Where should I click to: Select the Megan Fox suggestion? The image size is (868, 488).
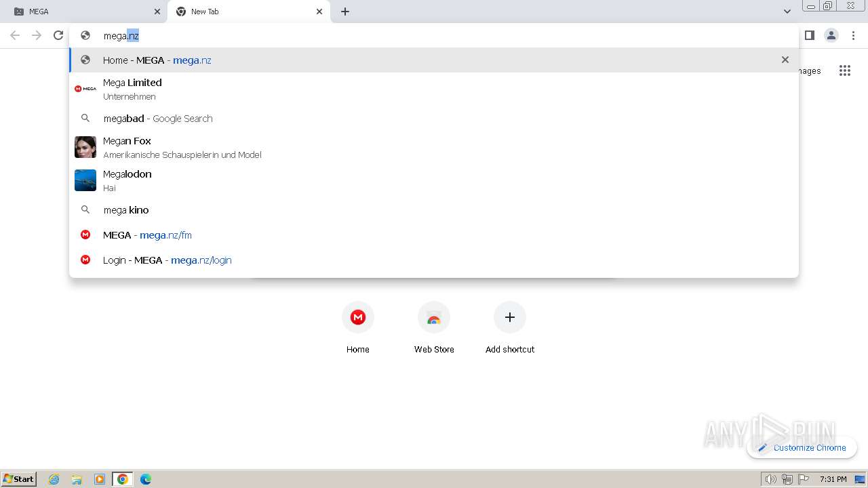click(x=434, y=147)
